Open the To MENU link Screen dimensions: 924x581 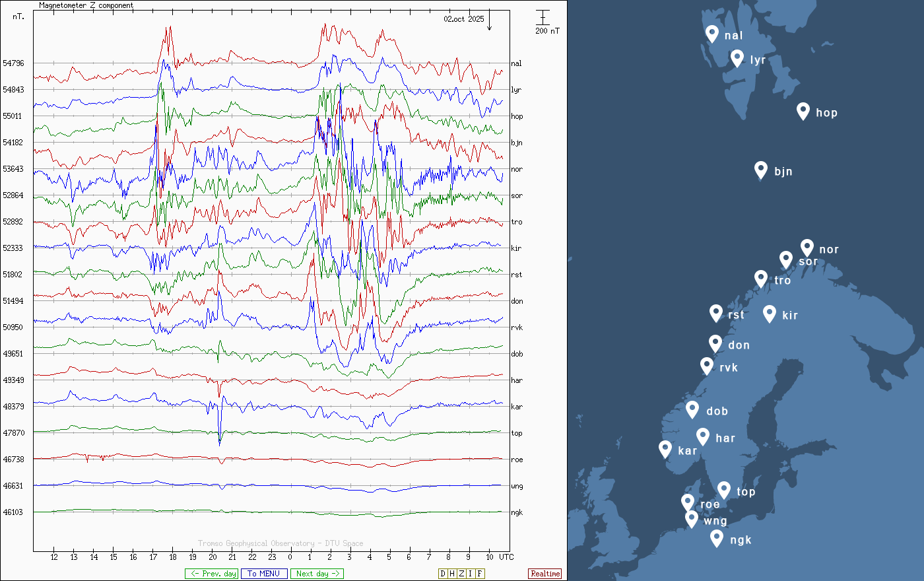tap(264, 574)
